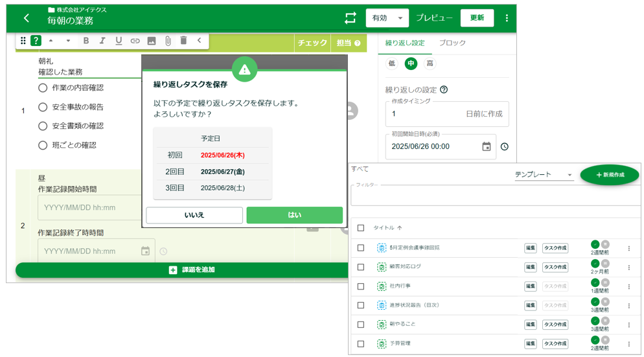Open the 有効 status dropdown
The height and width of the screenshot is (357, 644).
click(387, 18)
